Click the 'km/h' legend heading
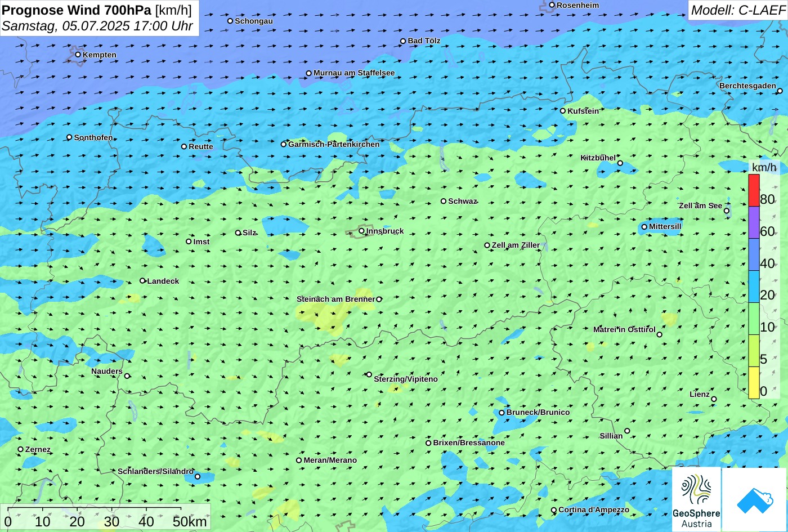The height and width of the screenshot is (532, 788). pyautogui.click(x=764, y=167)
